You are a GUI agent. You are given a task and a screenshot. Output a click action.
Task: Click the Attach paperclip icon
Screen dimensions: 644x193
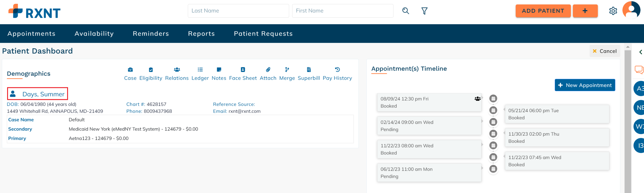268,69
